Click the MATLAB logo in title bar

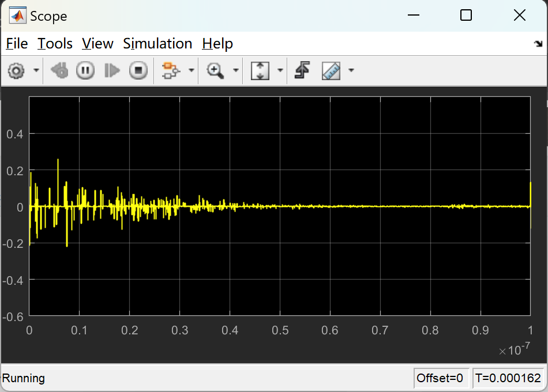click(17, 16)
